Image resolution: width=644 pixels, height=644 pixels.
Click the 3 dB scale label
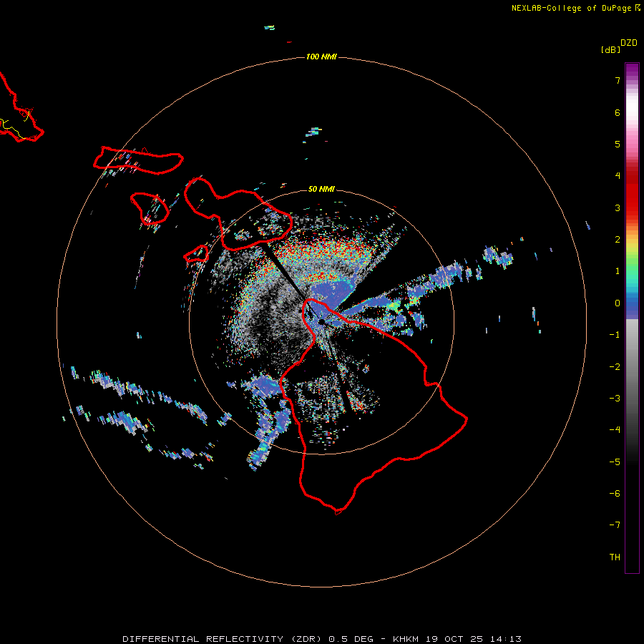click(x=618, y=208)
